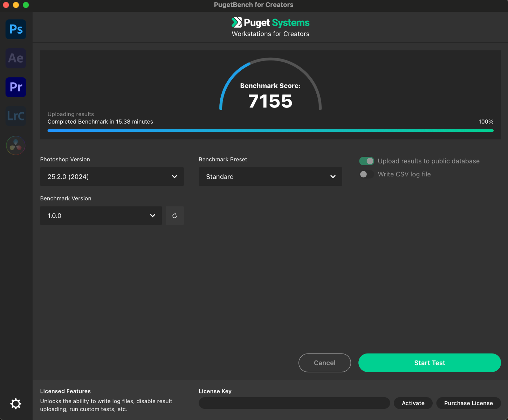
Task: Click the License Key input field
Action: 294,403
